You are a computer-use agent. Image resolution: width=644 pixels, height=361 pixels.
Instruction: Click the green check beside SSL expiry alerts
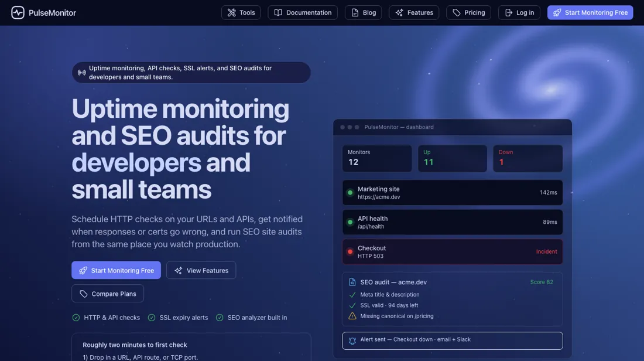coord(152,318)
